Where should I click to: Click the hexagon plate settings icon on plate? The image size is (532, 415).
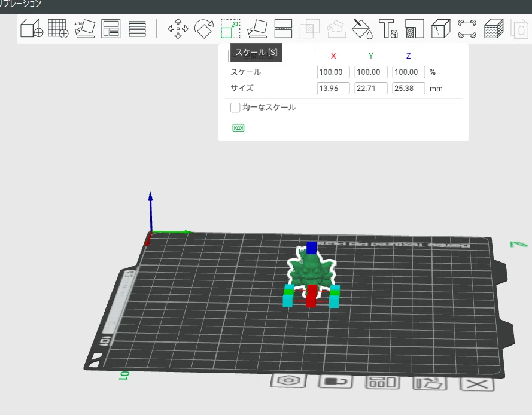tap(288, 380)
